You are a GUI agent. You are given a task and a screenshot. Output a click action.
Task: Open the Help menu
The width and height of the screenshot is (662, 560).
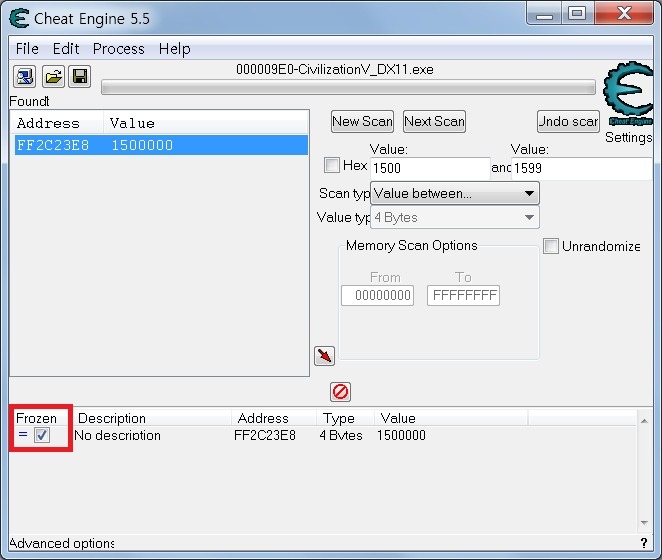point(174,49)
